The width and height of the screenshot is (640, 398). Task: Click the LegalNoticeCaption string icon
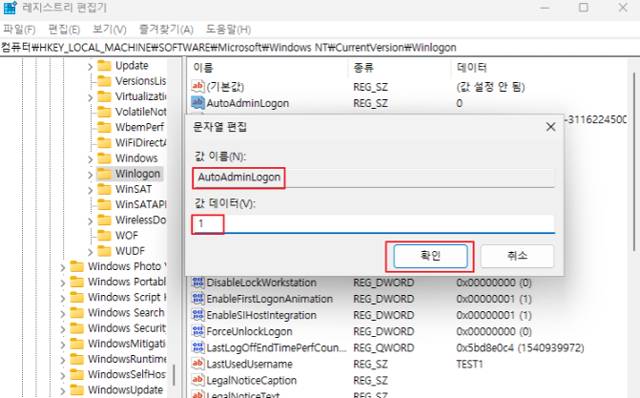point(198,380)
